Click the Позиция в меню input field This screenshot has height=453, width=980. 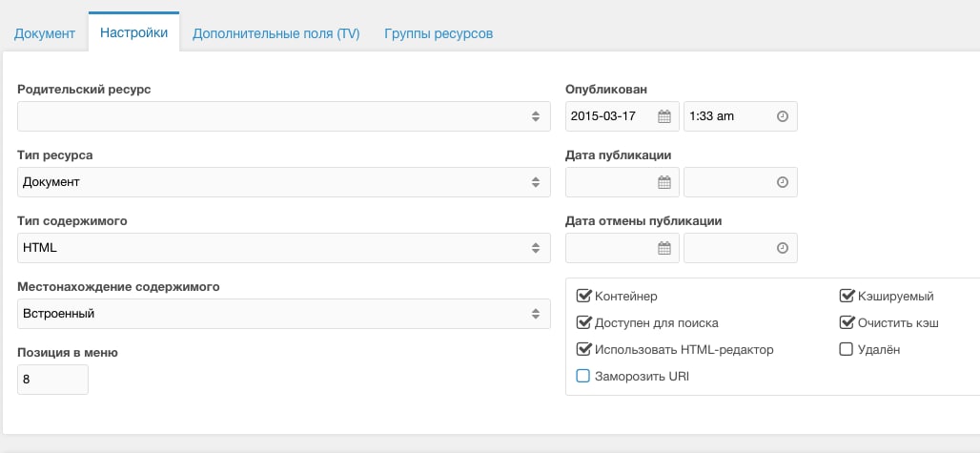pos(53,380)
